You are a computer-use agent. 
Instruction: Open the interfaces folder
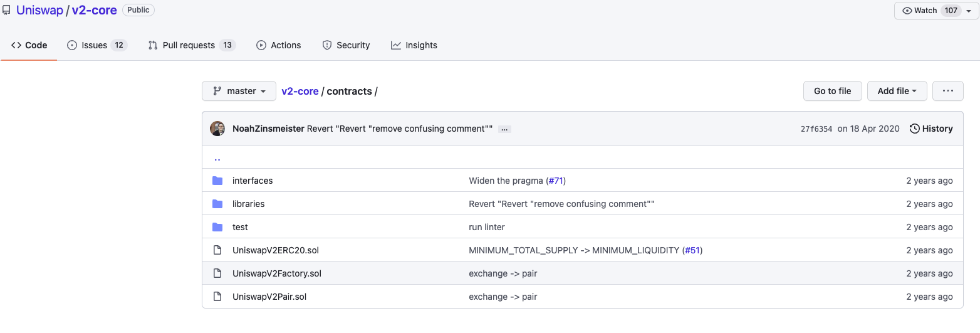point(253,181)
